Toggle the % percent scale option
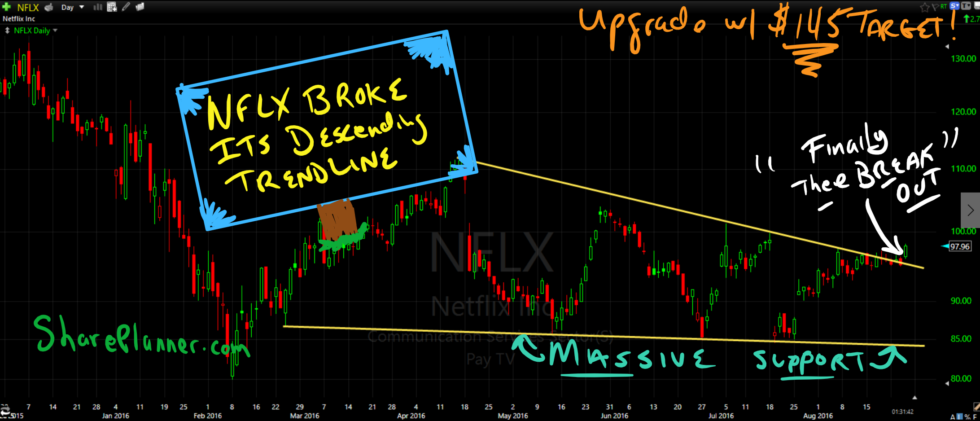Viewport: 980px width, 421px height. click(x=967, y=417)
